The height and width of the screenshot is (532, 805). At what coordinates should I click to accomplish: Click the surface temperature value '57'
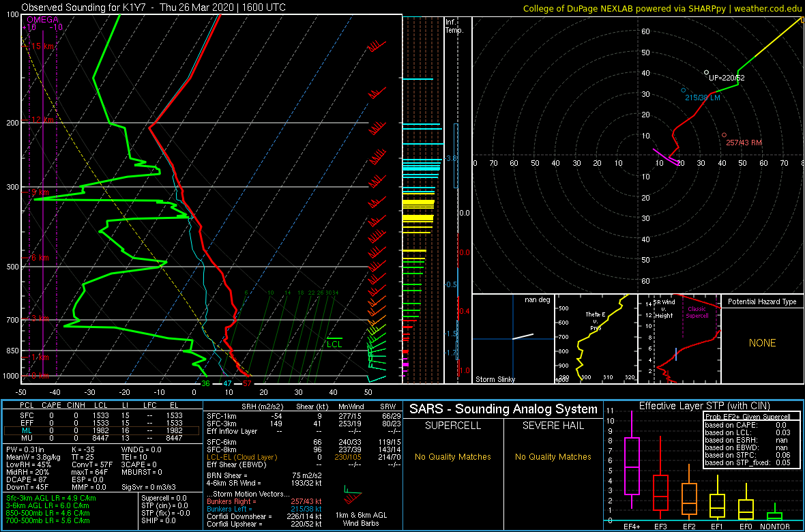coord(248,383)
